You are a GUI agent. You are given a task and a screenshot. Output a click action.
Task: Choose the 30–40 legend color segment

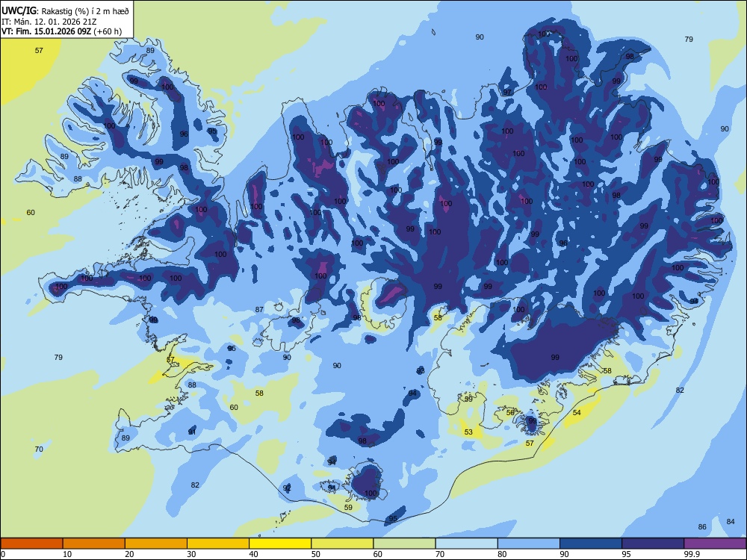pos(217,544)
